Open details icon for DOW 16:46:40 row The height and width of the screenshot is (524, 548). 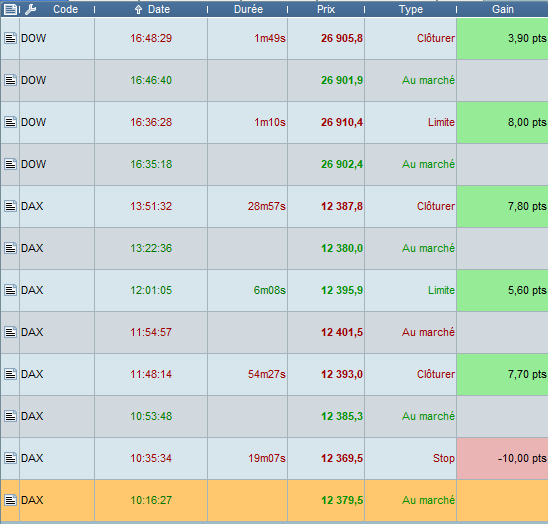tap(10, 80)
